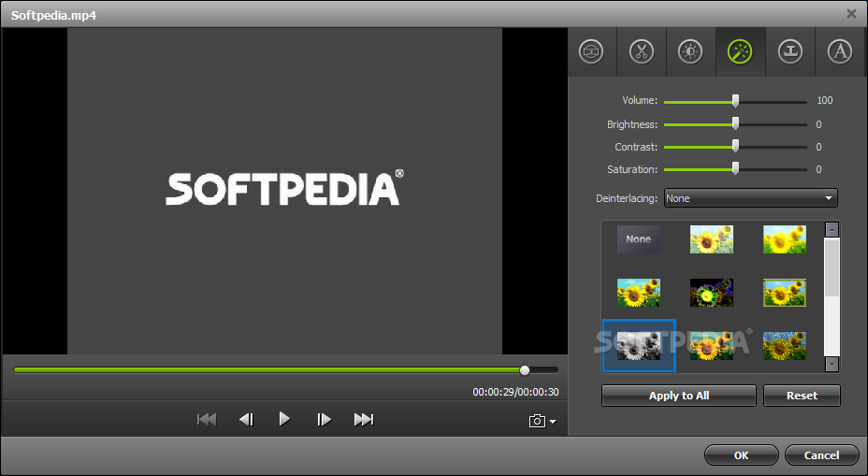Click Apply to All button
Screen dimensions: 868x476
tap(679, 396)
